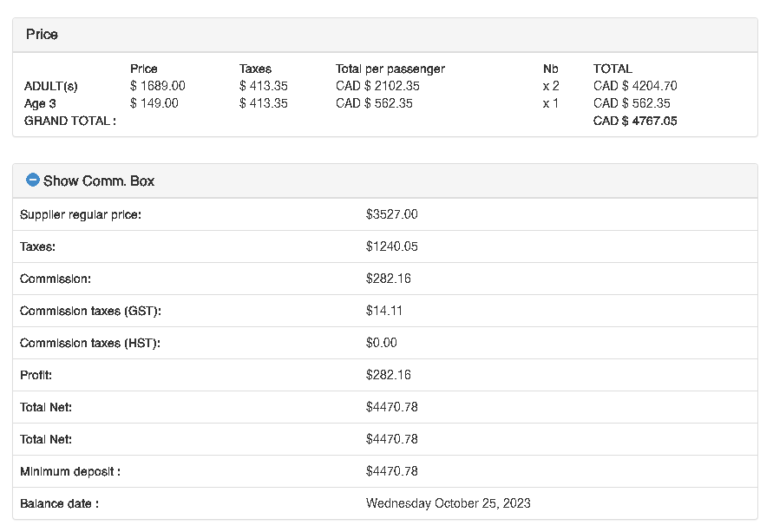Click the balance date Wednesday October 25, 2023
Screen dimensions: 773x532
pos(448,503)
